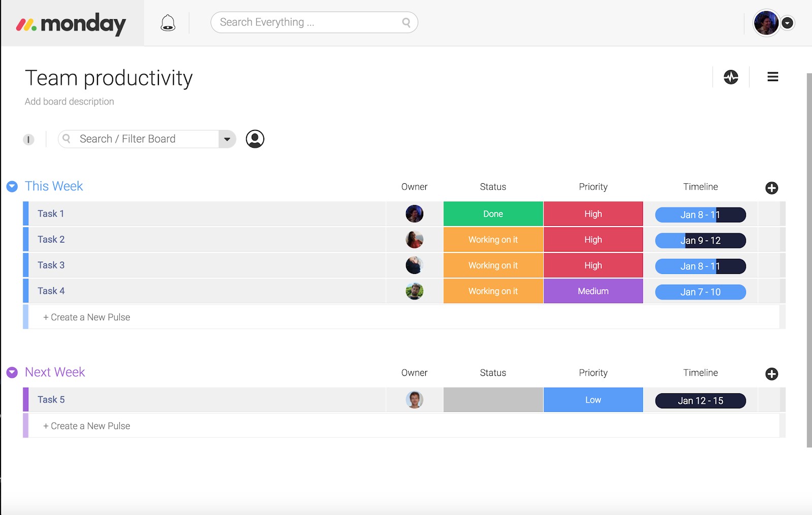This screenshot has width=812, height=515.
Task: Click Task 2 owner avatar
Action: tap(415, 239)
